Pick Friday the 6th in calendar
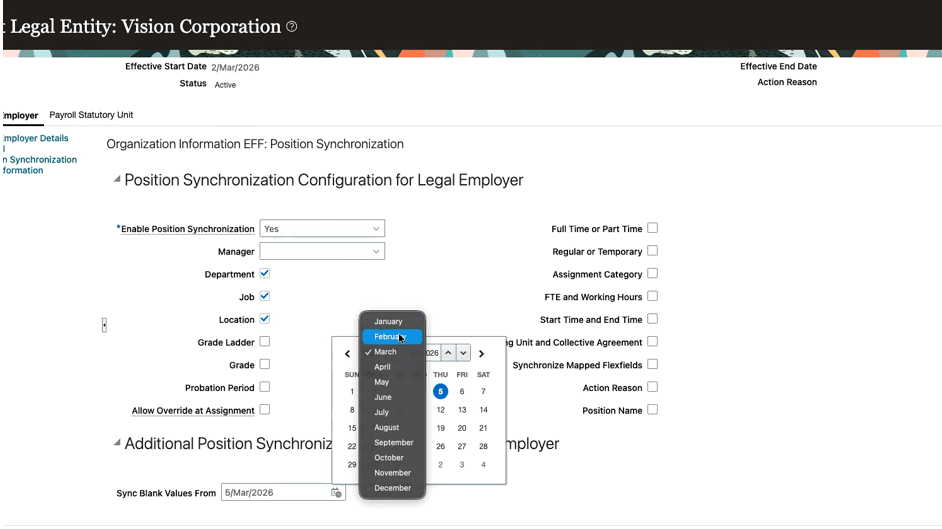942x529 pixels. pos(462,391)
